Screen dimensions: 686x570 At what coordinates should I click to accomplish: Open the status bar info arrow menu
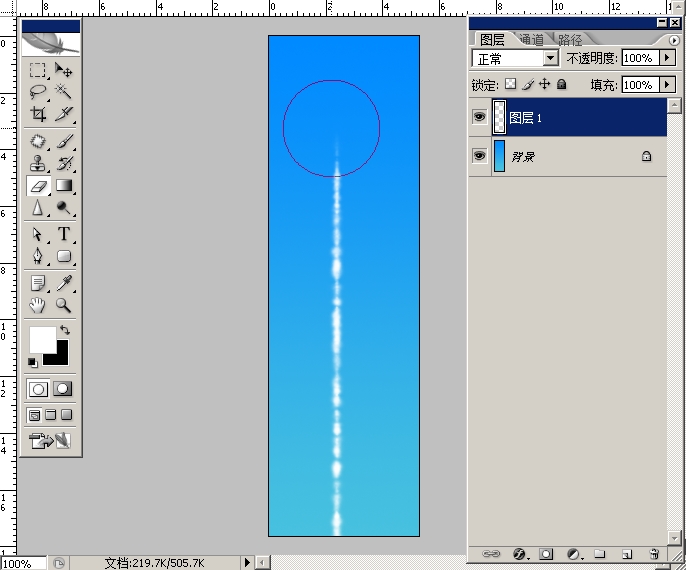247,562
